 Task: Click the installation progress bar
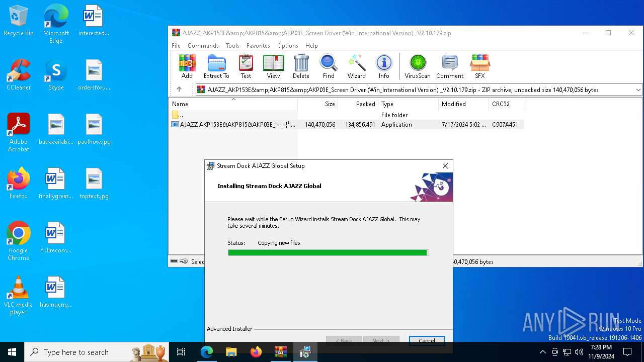point(328,253)
